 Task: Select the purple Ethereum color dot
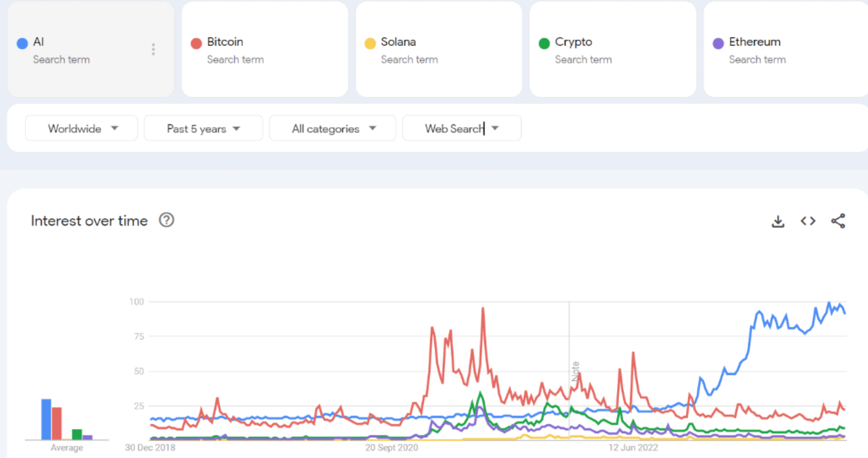[x=718, y=43]
